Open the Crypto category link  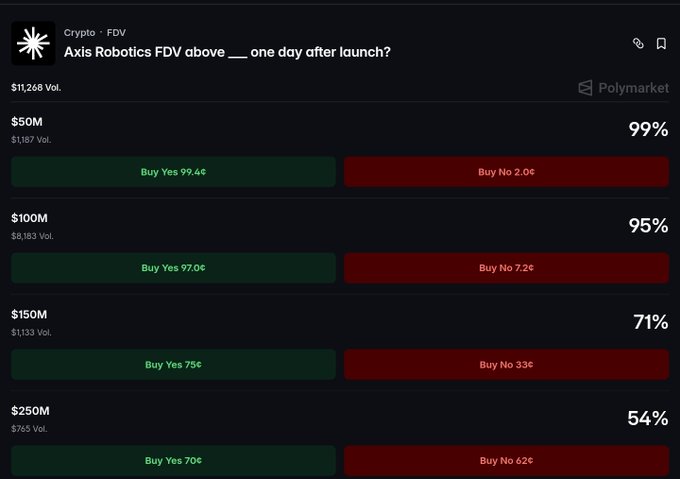(x=79, y=33)
